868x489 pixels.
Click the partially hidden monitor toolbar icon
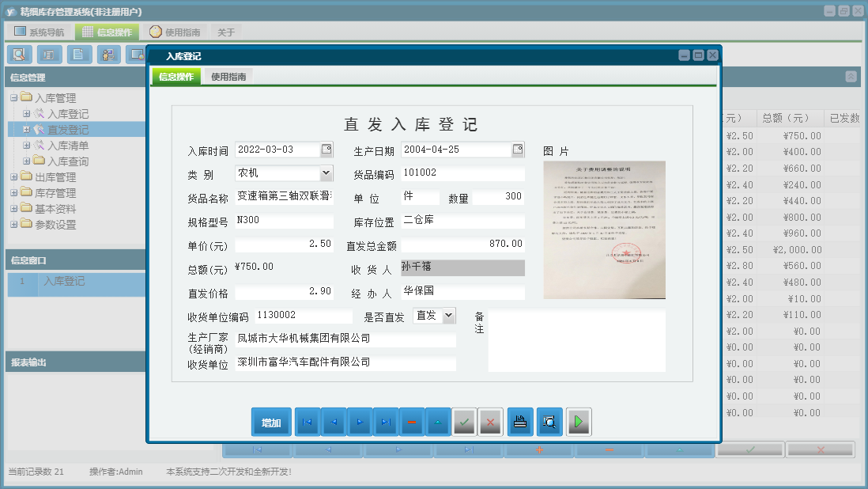click(x=136, y=55)
